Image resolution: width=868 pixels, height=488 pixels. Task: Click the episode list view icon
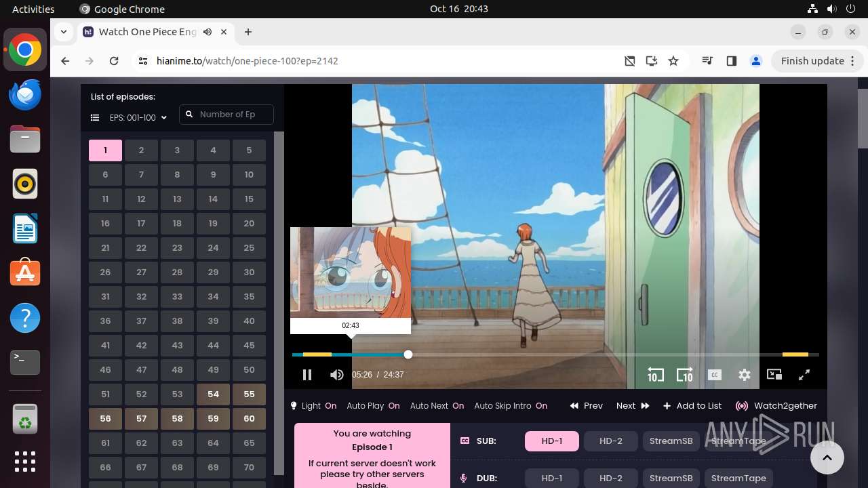pos(95,118)
